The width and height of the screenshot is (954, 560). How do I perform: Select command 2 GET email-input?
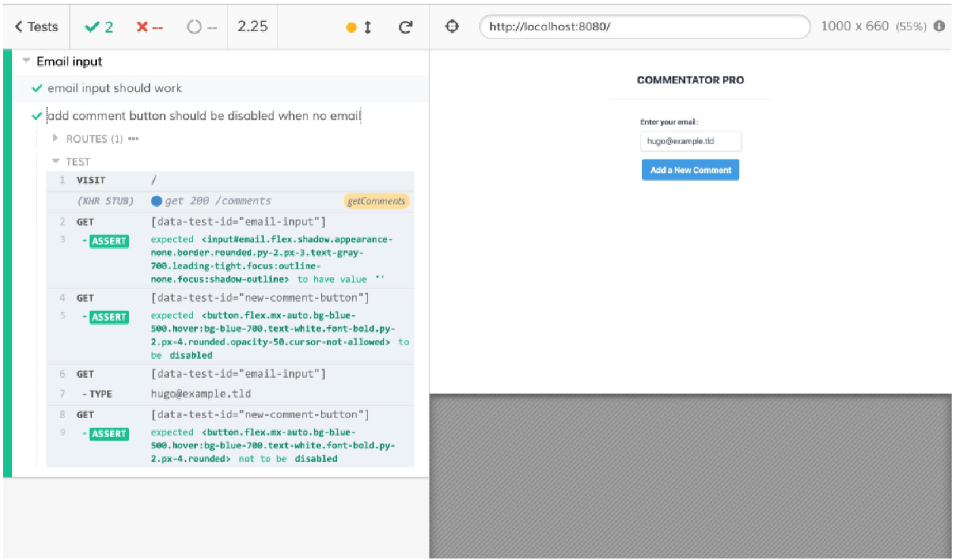tap(230, 222)
